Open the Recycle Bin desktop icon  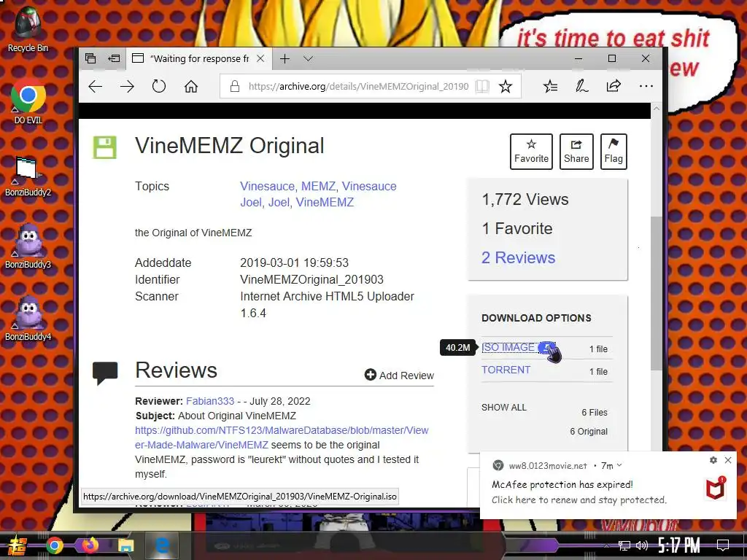(x=28, y=28)
